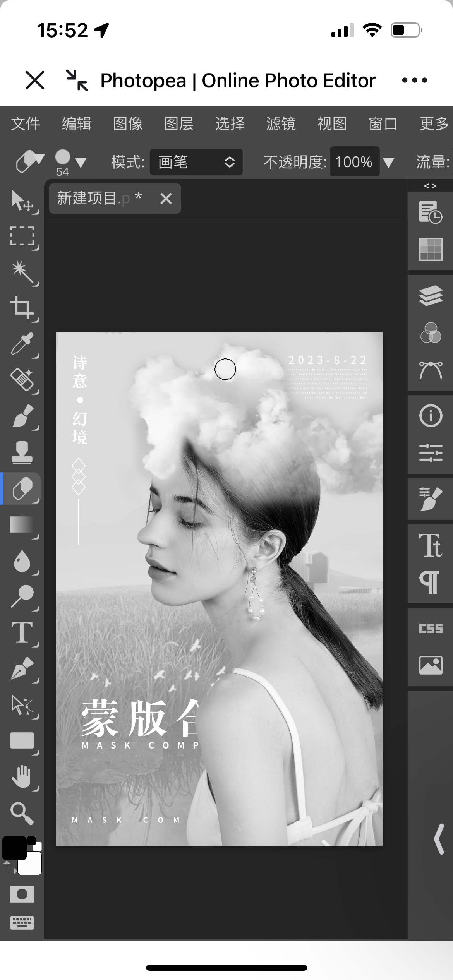
Task: Select the Zoom tool
Action: click(x=22, y=813)
